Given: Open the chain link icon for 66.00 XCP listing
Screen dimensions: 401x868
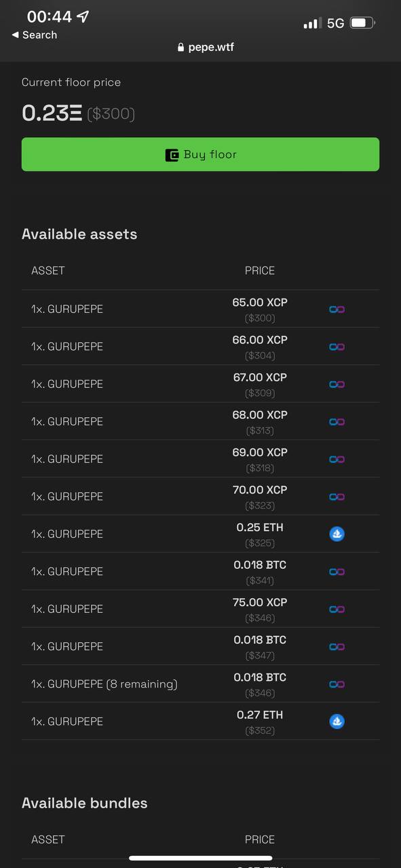Looking at the screenshot, I should (337, 347).
